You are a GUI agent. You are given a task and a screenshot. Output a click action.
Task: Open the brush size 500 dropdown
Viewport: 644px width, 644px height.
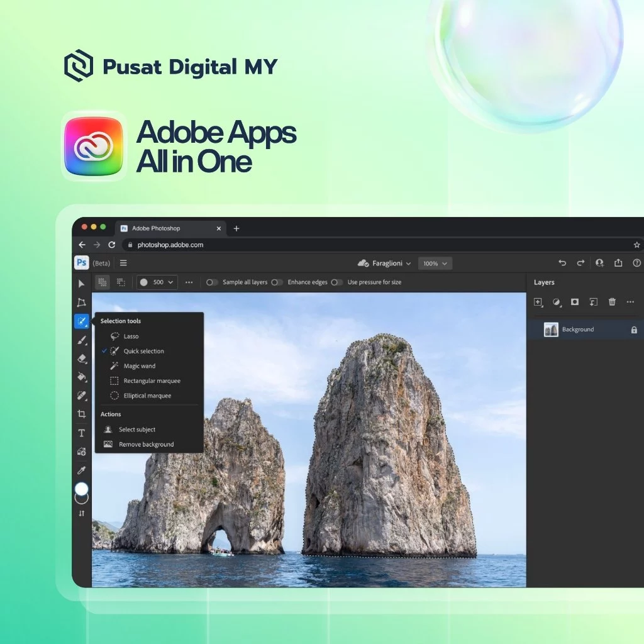tap(157, 282)
